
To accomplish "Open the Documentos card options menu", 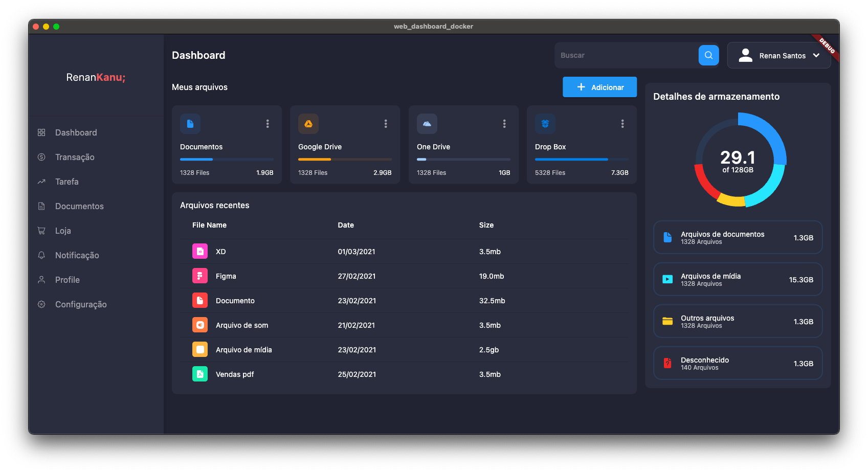I will [x=267, y=123].
